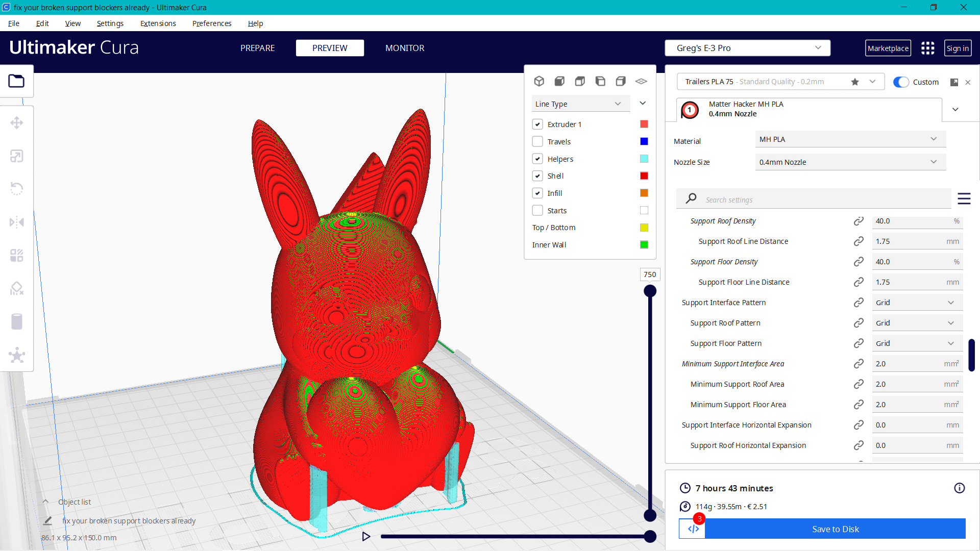Change the Support Interface Pattern from Grid

tap(917, 302)
